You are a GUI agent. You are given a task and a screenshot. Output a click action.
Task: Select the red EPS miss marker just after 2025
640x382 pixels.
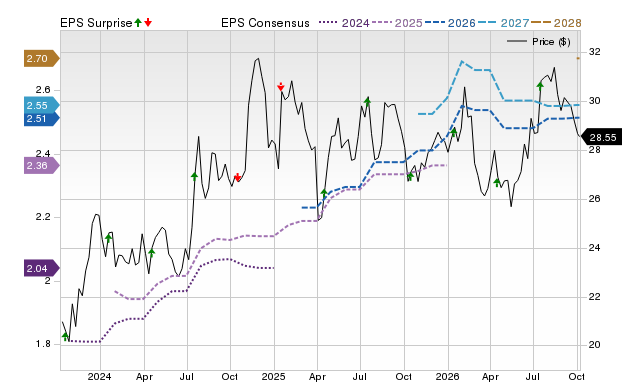[x=281, y=87]
